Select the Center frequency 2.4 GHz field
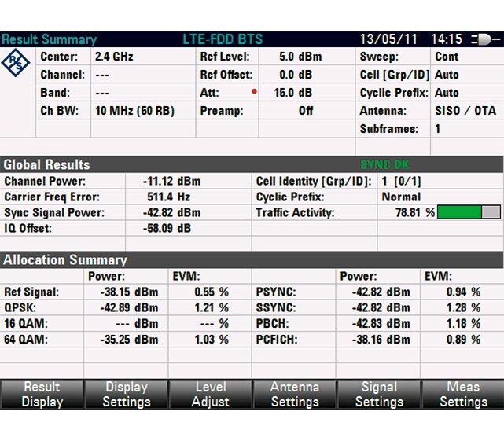Image resolution: width=504 pixels, height=441 pixels. [114, 57]
